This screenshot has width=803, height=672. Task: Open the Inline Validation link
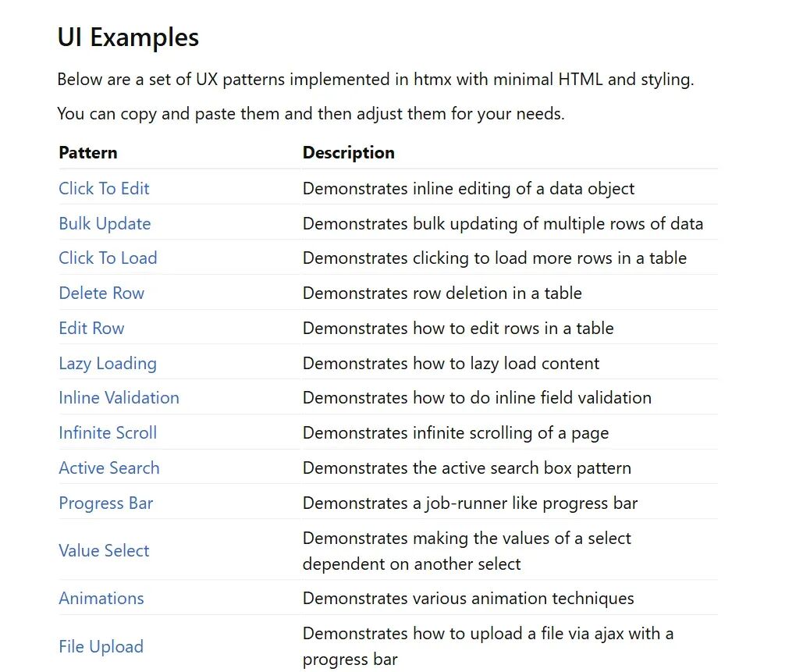tap(119, 398)
